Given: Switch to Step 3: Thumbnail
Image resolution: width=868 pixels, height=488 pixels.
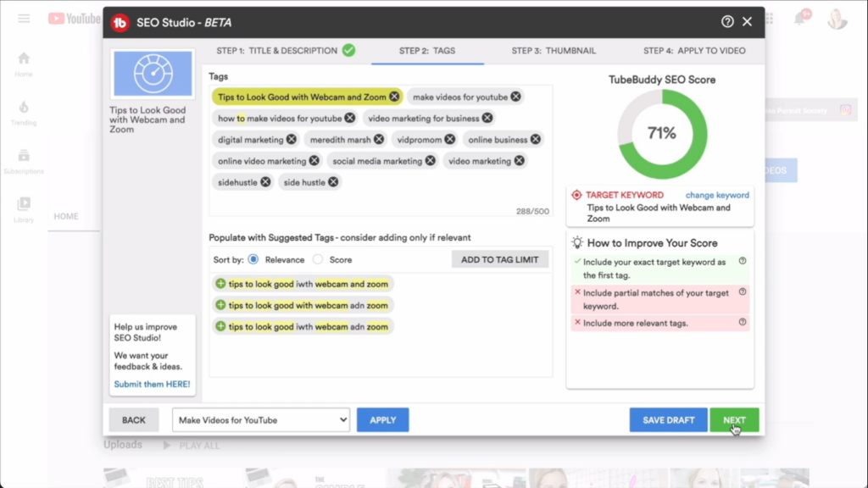Looking at the screenshot, I should tap(554, 51).
